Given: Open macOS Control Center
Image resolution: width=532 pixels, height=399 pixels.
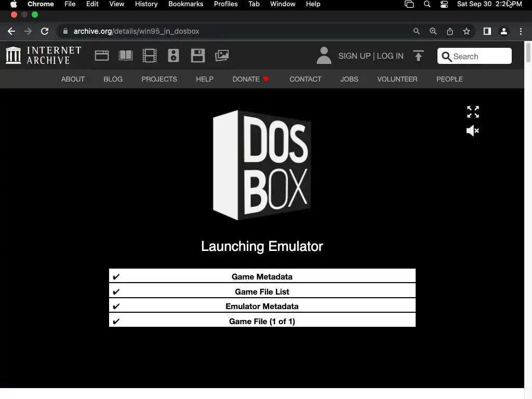Looking at the screenshot, I should [x=444, y=4].
